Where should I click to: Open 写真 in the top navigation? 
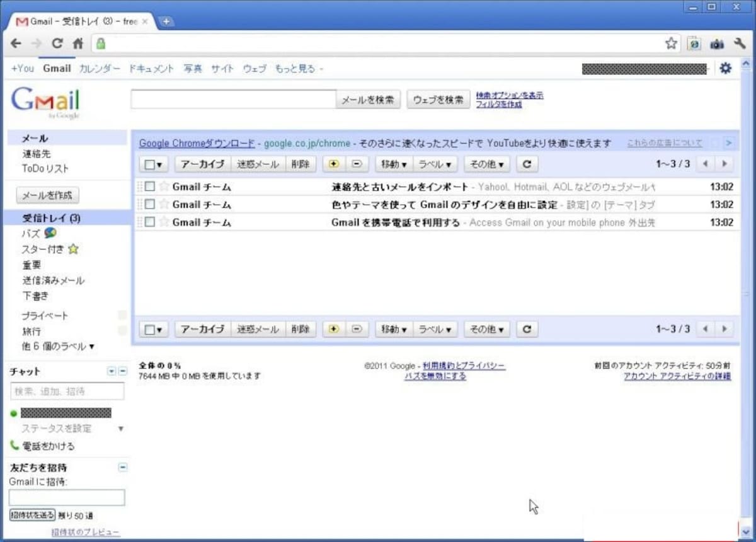193,69
